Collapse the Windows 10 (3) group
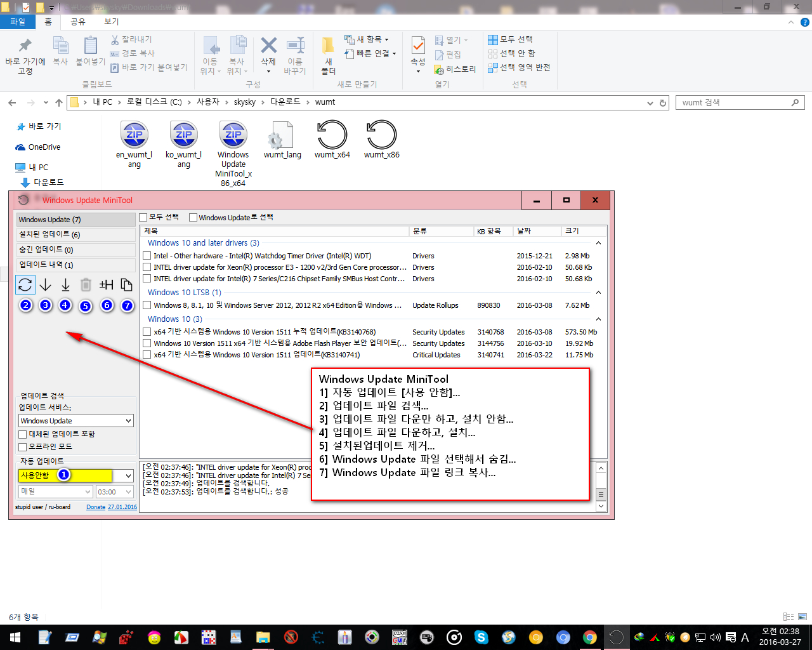This screenshot has height=650, width=812. (598, 319)
